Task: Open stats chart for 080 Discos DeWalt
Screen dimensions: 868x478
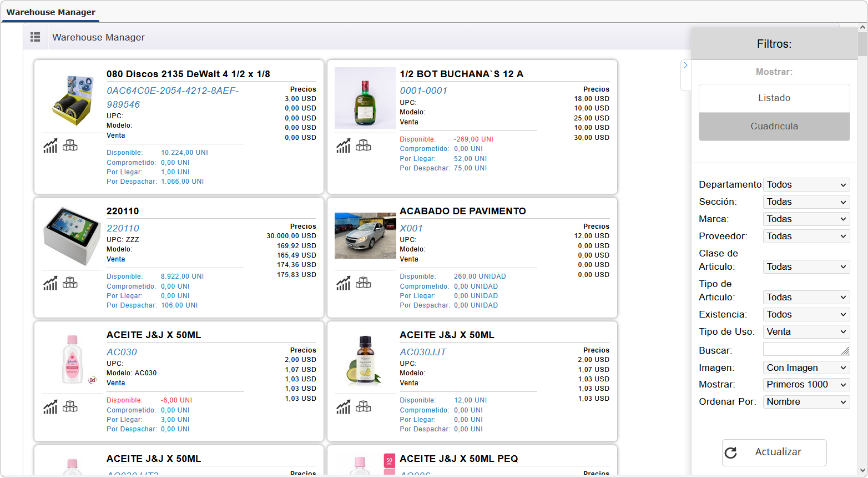Action: click(51, 146)
